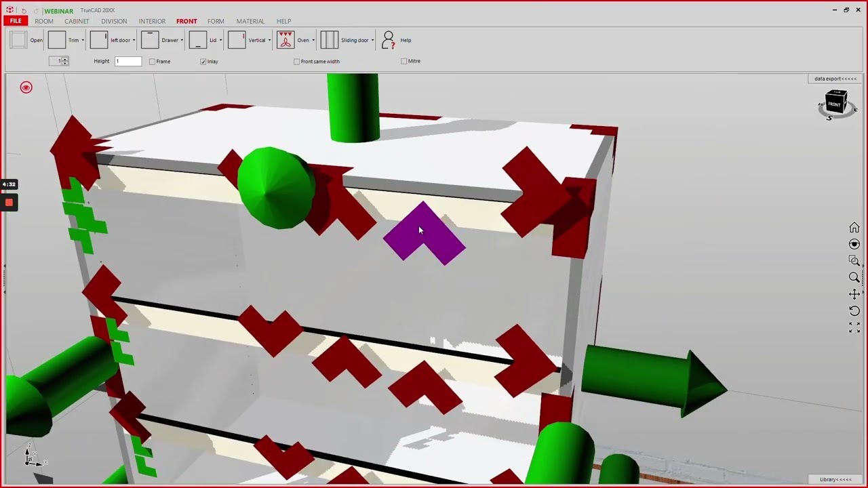Switch to the DIVISION tab
This screenshot has width=868, height=488.
114,21
